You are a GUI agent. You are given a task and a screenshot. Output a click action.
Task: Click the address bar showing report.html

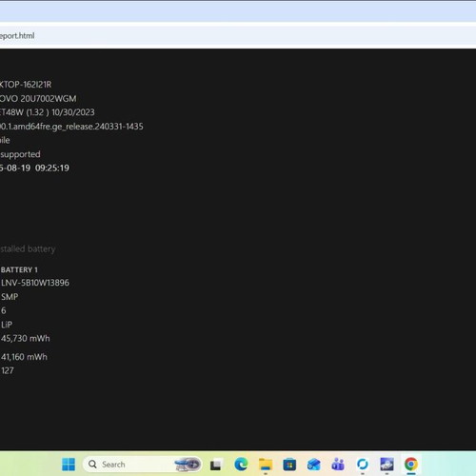[238, 36]
